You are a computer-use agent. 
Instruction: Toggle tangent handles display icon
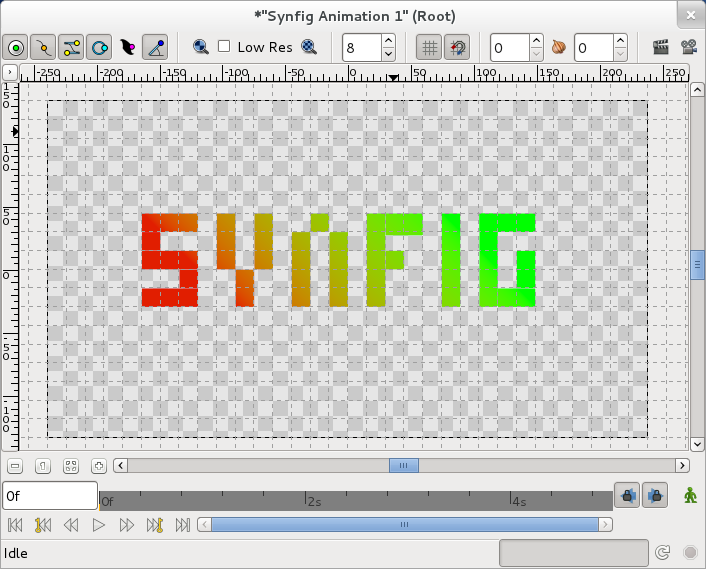coord(71,47)
